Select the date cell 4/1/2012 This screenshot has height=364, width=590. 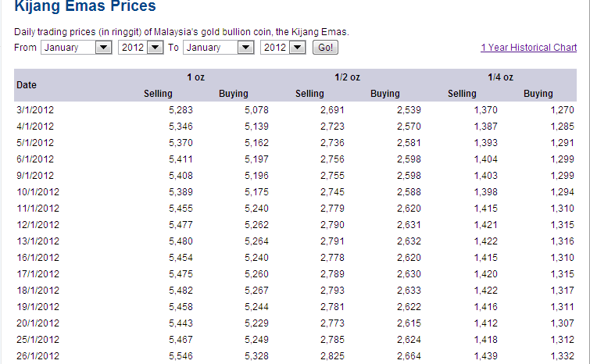click(35, 127)
